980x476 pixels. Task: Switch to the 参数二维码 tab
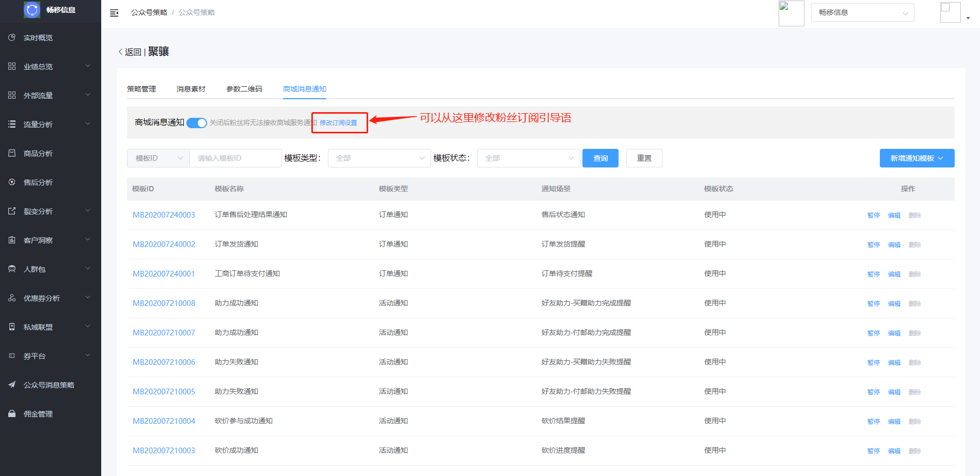pyautogui.click(x=244, y=89)
